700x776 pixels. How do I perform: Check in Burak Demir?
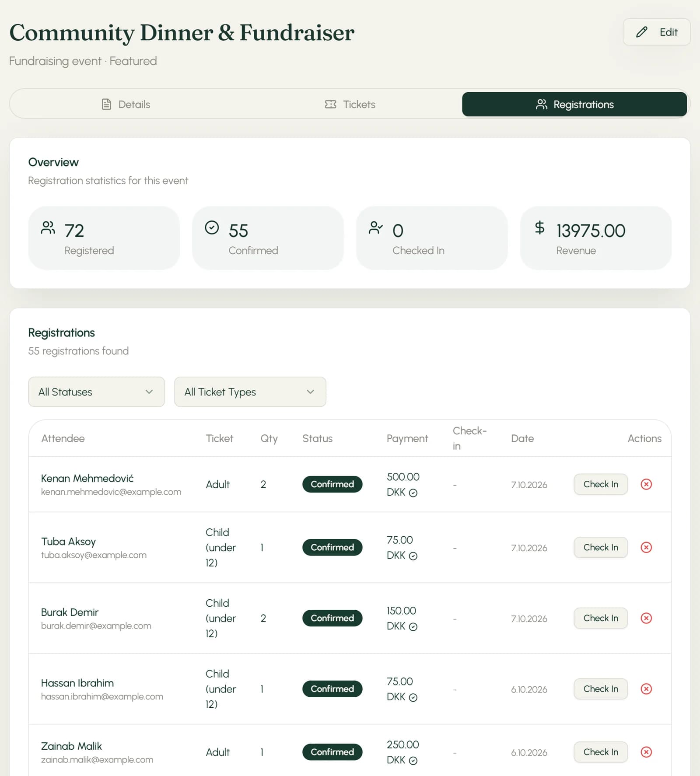tap(601, 618)
